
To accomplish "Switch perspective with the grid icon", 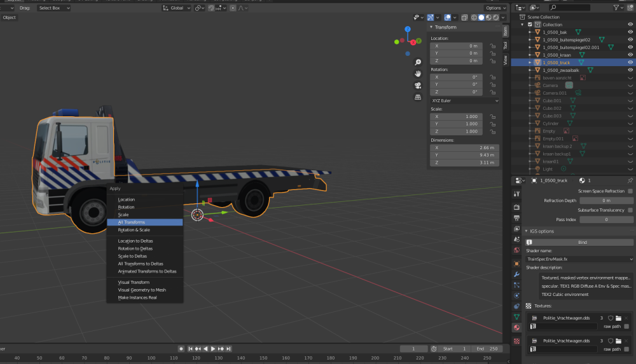I will click(x=418, y=97).
